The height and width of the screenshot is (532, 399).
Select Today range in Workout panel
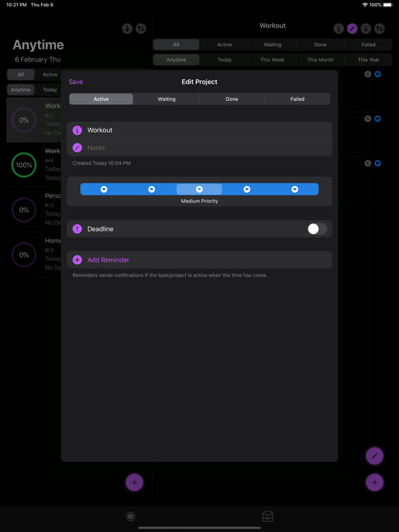pos(225,60)
